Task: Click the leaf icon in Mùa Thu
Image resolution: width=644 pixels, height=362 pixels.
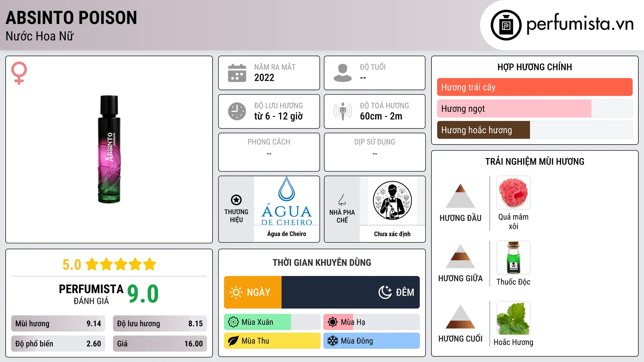Action: pyautogui.click(x=233, y=341)
